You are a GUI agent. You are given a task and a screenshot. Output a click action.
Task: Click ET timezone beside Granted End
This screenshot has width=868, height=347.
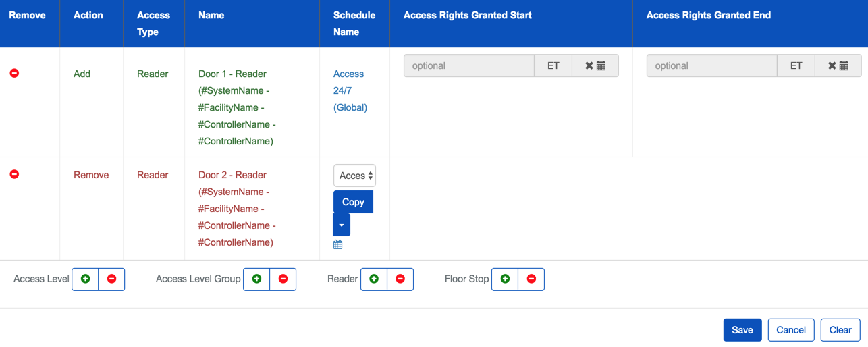coord(796,65)
